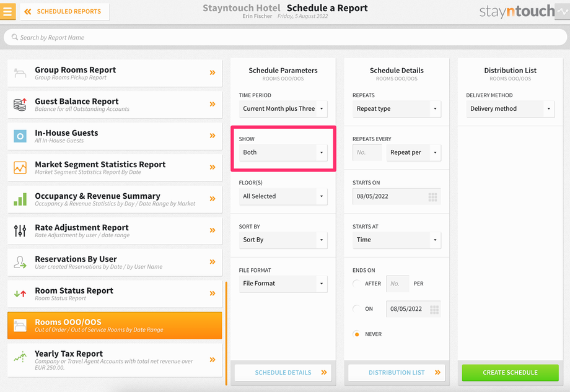The width and height of the screenshot is (570, 392).
Task: Click the Repeats Every number field
Action: point(367,152)
